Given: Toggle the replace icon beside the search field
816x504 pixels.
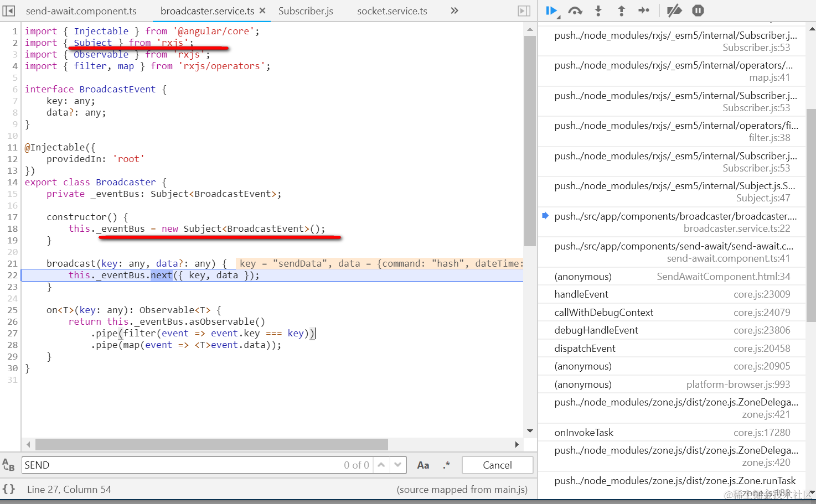Looking at the screenshot, I should pos(8,465).
